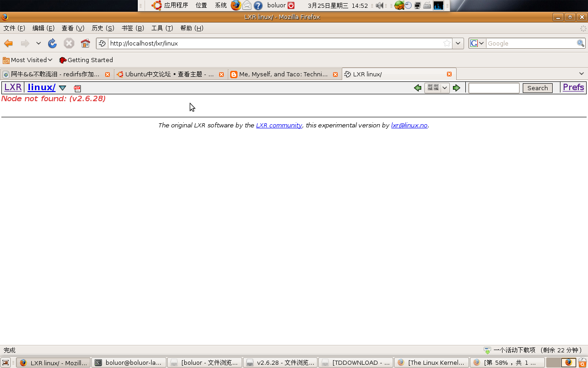Go back with the orange Back arrow

[8, 43]
